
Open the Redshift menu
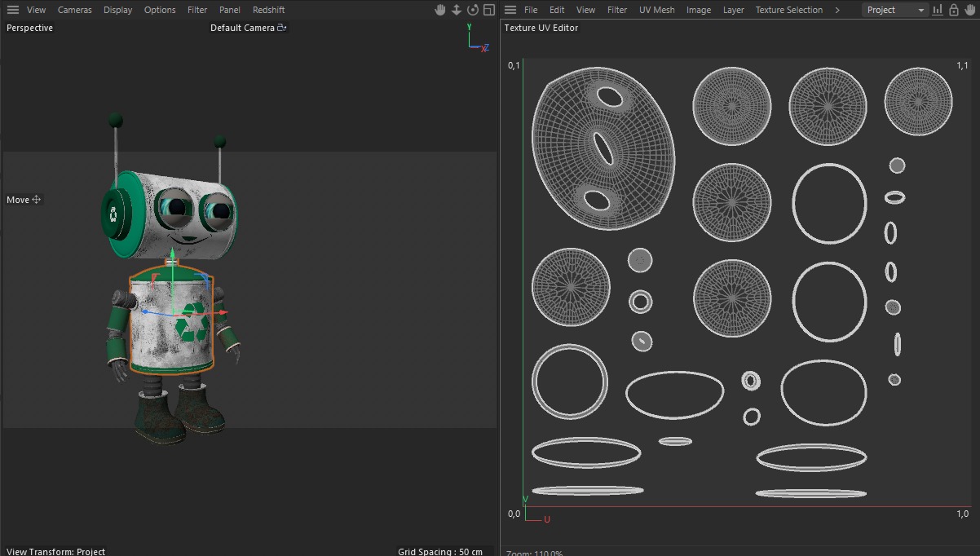click(x=269, y=10)
